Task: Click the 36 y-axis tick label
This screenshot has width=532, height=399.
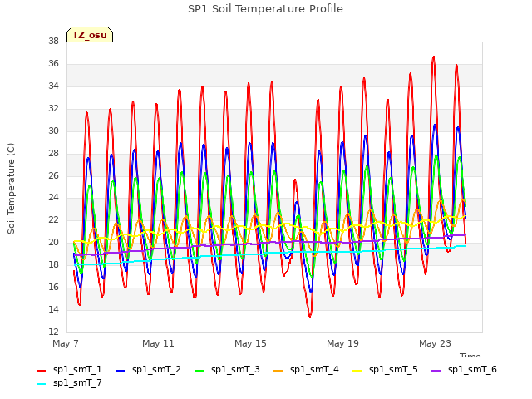Action: (x=53, y=64)
